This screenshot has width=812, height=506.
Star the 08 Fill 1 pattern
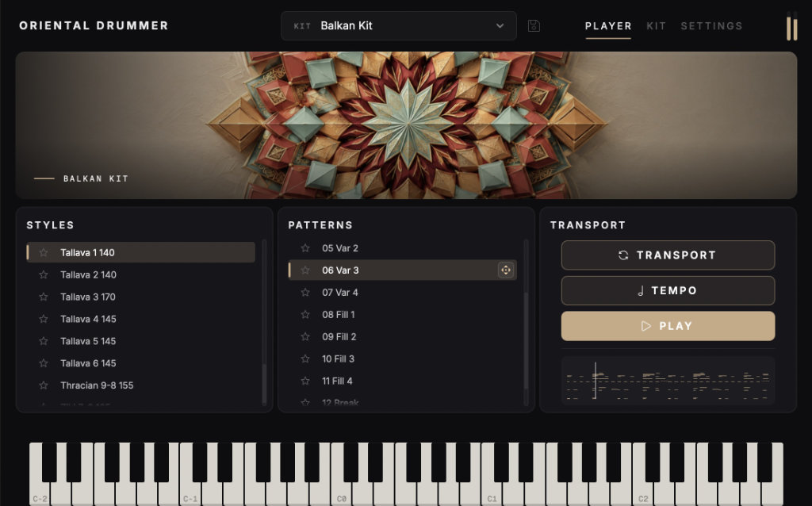[305, 314]
